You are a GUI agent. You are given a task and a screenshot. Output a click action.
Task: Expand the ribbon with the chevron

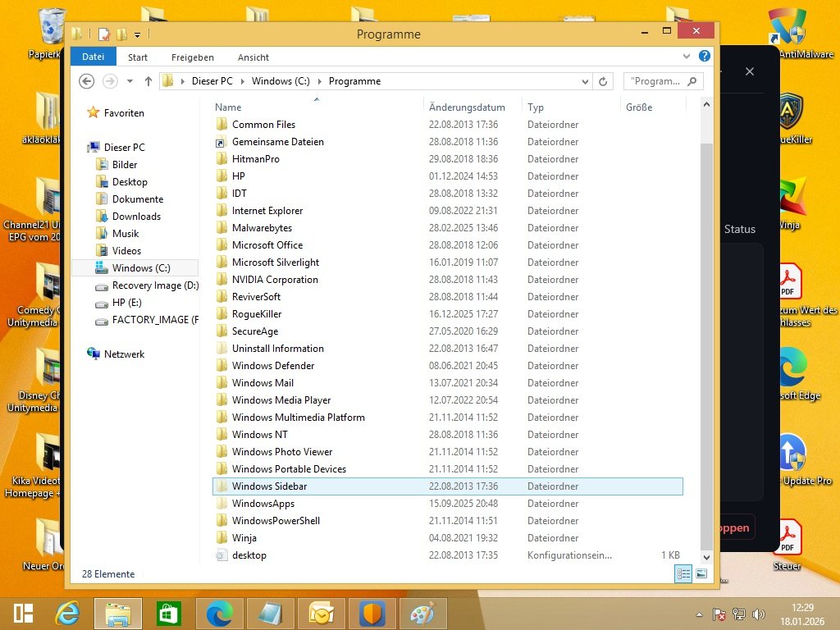click(687, 57)
